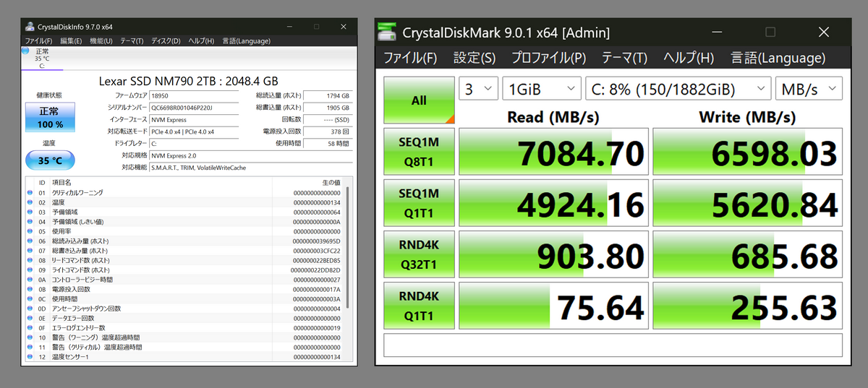This screenshot has width=868, height=388.
Task: Click the CrystalDiskInfo title bar app icon
Action: pyautogui.click(x=30, y=27)
